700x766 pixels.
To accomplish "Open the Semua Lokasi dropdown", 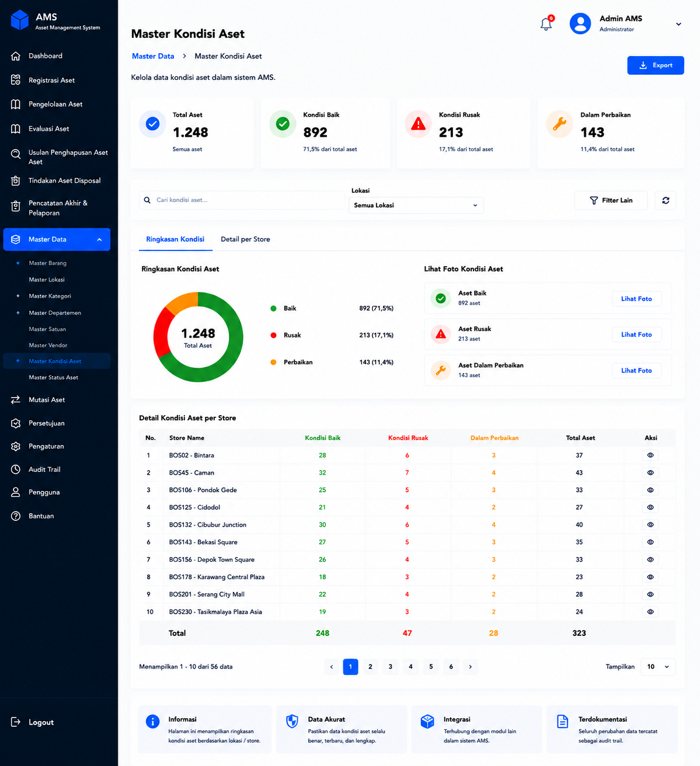I will pos(416,206).
